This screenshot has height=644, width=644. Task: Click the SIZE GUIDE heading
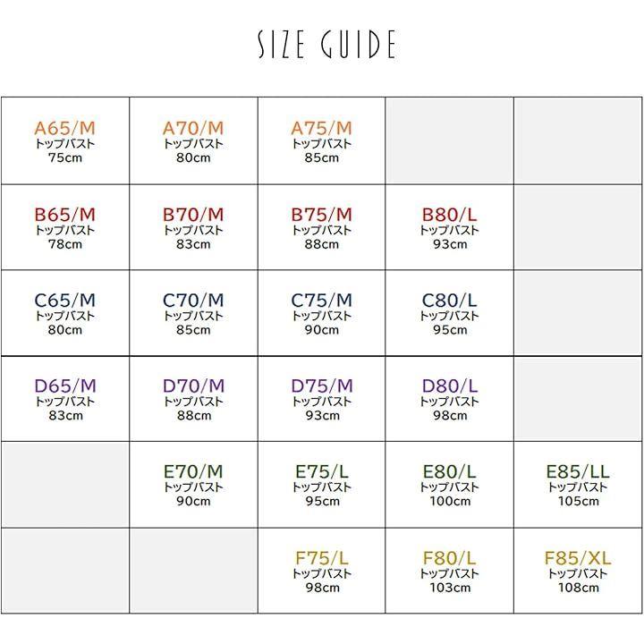(327, 44)
